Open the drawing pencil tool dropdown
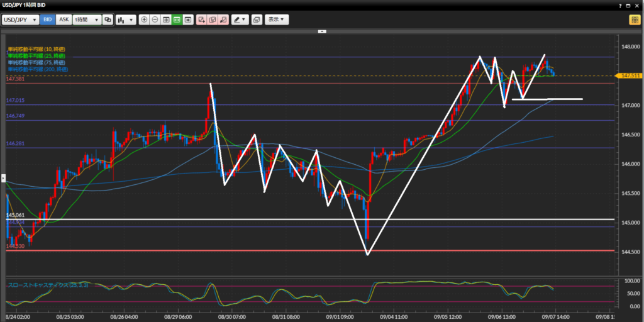Screen dimensions: 644x322 click(x=240, y=19)
